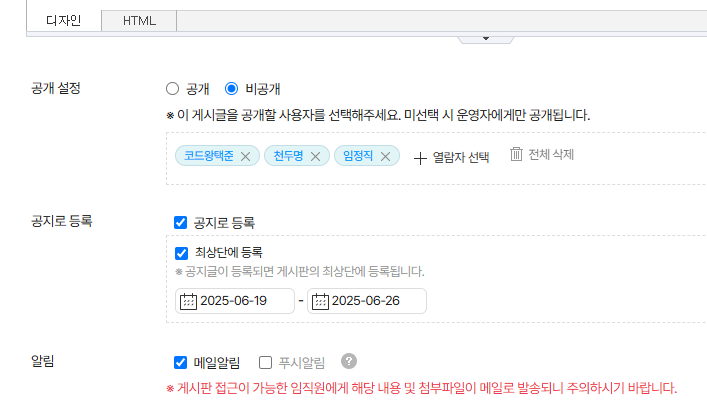Open the end date calendar icon
Viewport: 707px width, 416px height.
[320, 301]
